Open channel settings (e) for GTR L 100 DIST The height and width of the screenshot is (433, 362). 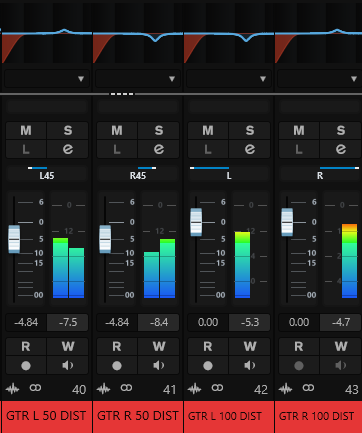250,149
